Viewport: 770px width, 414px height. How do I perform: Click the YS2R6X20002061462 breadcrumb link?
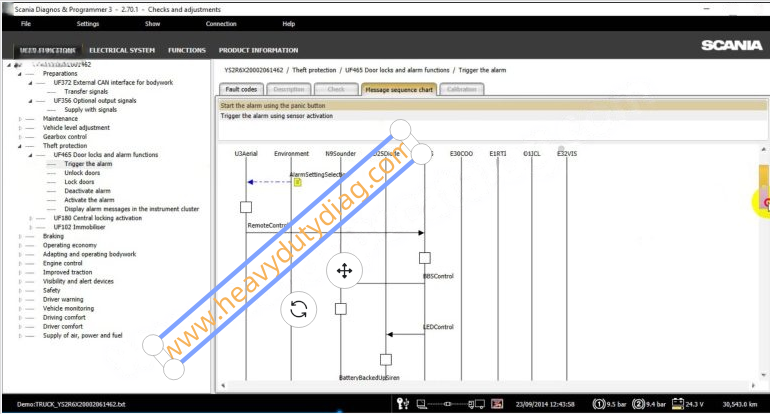(x=253, y=70)
